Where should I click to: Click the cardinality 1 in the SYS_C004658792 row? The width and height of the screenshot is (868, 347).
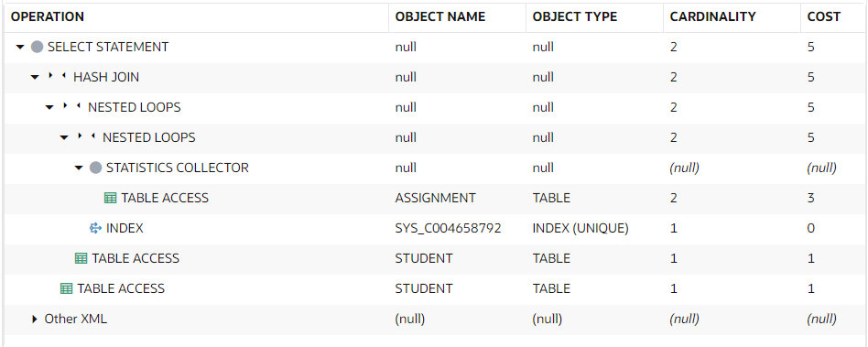[x=674, y=228]
